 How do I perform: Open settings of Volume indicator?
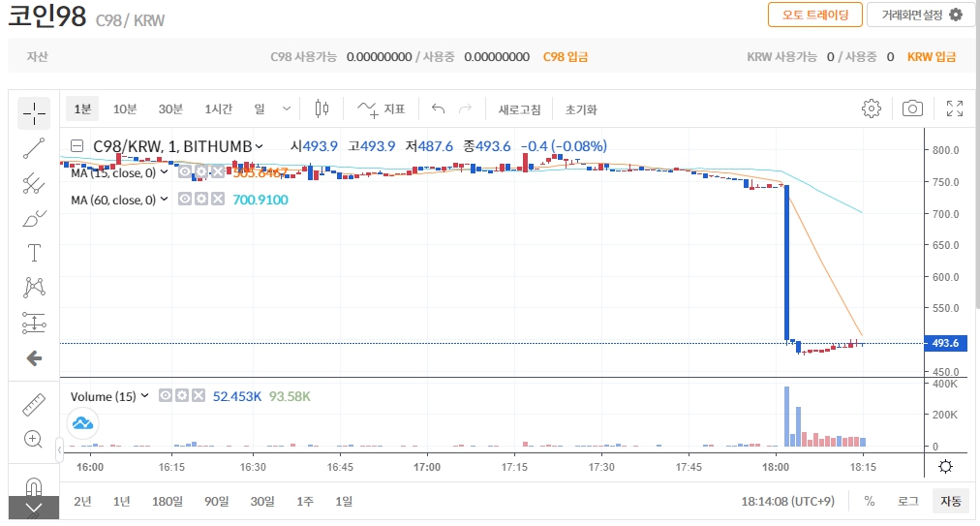[x=182, y=395]
